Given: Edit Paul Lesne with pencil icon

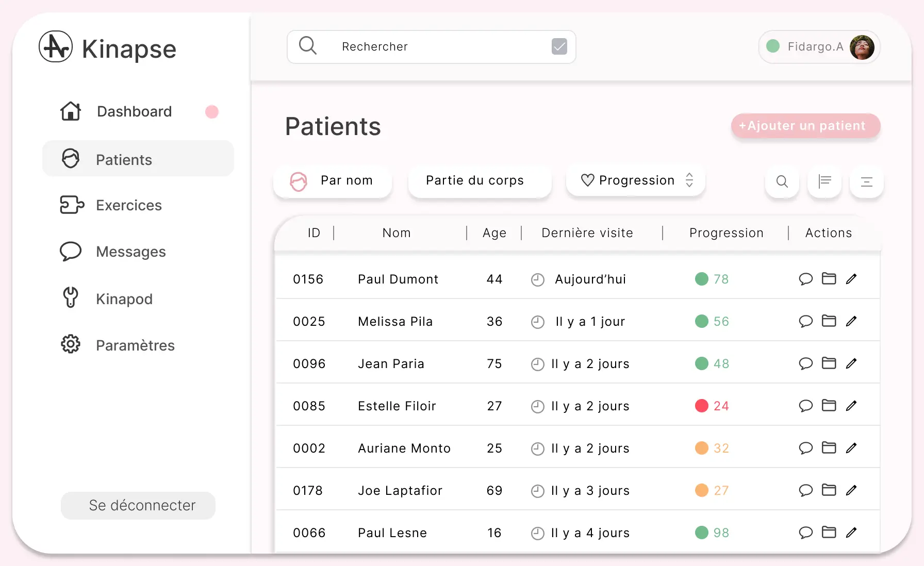Looking at the screenshot, I should point(851,532).
